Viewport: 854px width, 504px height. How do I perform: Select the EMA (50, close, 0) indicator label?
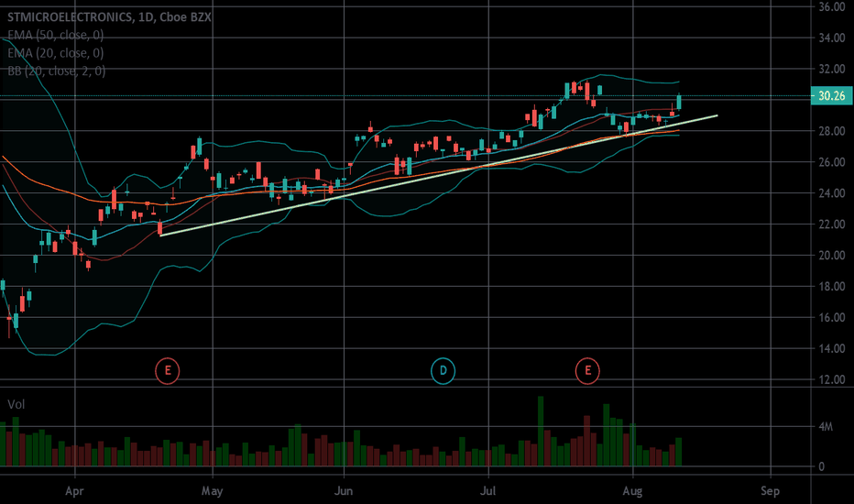(56, 35)
